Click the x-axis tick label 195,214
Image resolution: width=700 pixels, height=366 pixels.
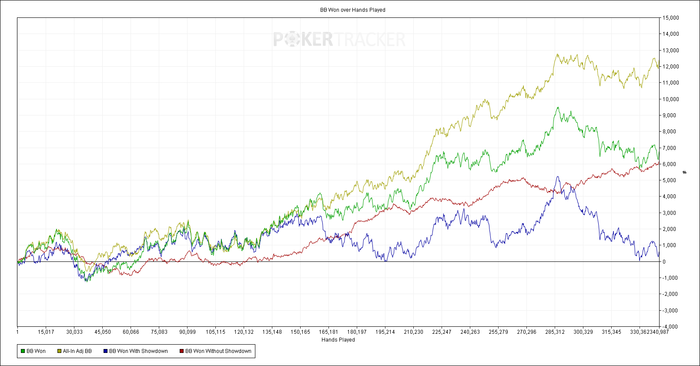tap(385, 332)
